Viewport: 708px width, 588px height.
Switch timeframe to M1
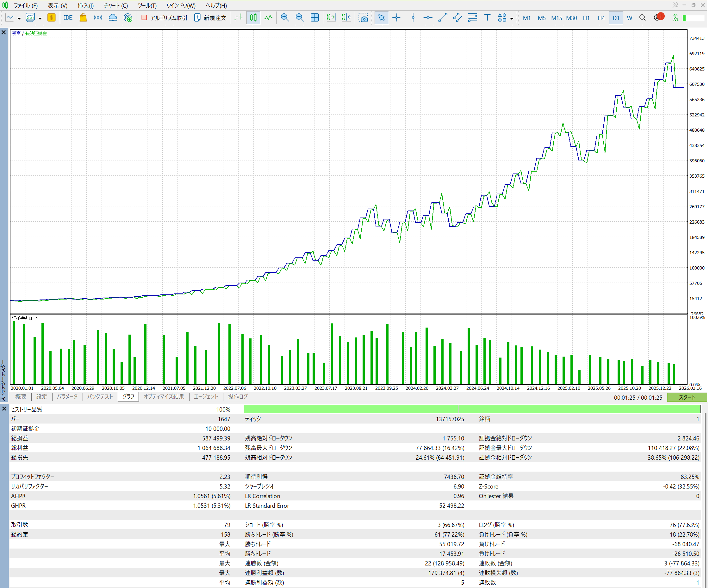(527, 18)
